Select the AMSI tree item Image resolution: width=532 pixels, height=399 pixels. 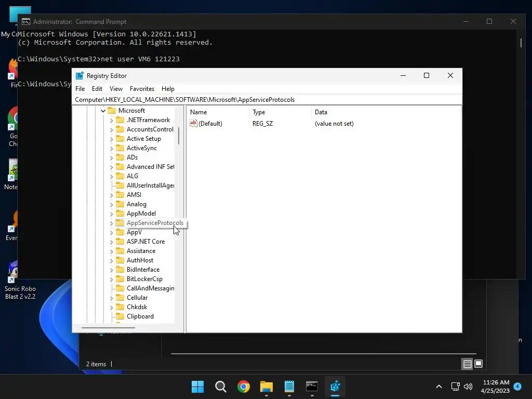point(134,195)
